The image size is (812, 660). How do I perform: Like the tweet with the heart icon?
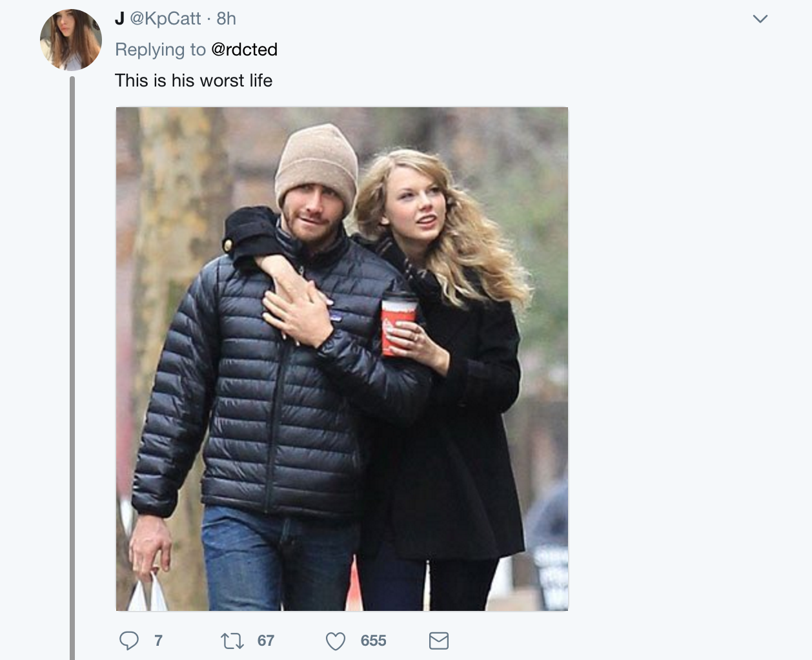[x=335, y=641]
